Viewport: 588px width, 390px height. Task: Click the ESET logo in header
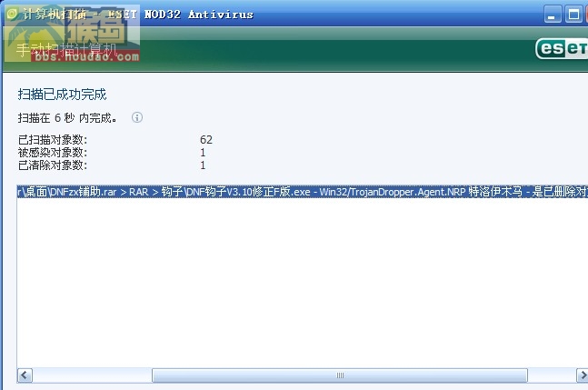point(562,49)
